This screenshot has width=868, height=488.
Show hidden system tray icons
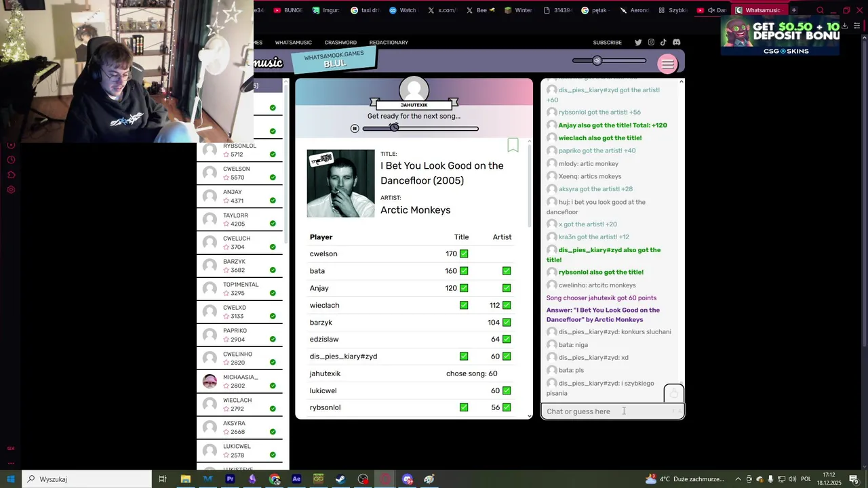click(x=738, y=479)
